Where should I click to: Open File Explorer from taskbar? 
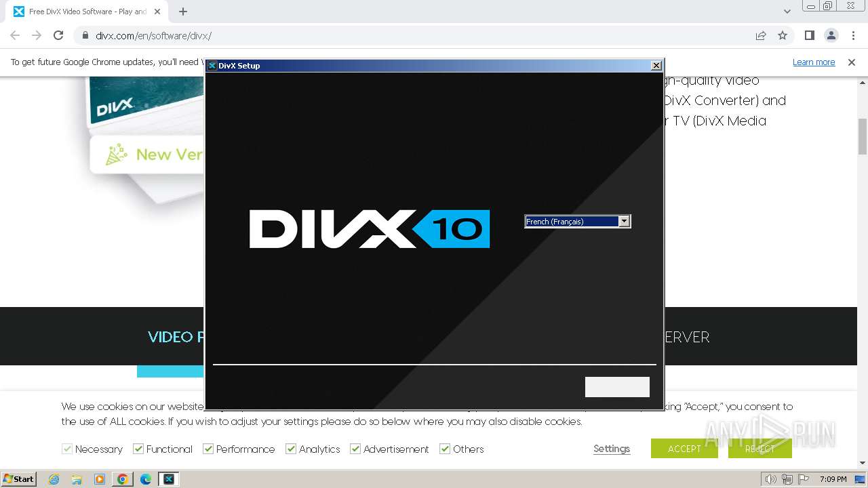click(77, 479)
